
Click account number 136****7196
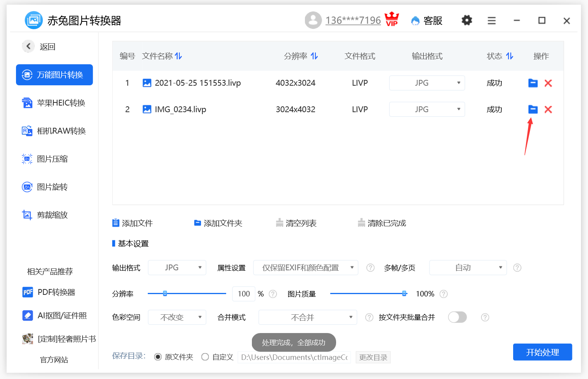(353, 20)
